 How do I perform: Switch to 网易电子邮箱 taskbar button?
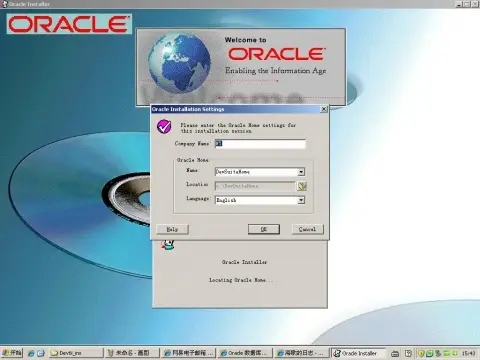pyautogui.click(x=188, y=353)
